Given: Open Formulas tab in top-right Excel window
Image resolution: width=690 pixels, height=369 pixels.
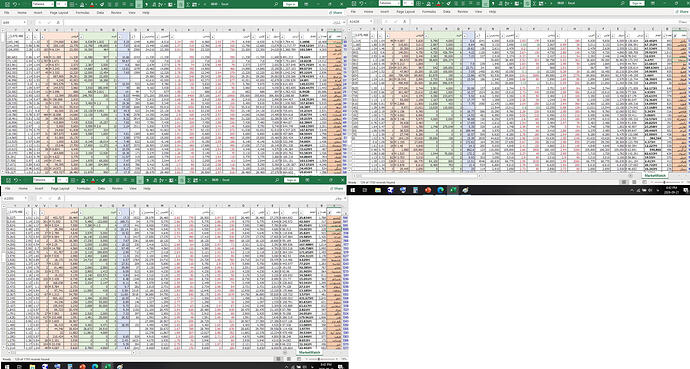Looking at the screenshot, I should (x=429, y=11).
